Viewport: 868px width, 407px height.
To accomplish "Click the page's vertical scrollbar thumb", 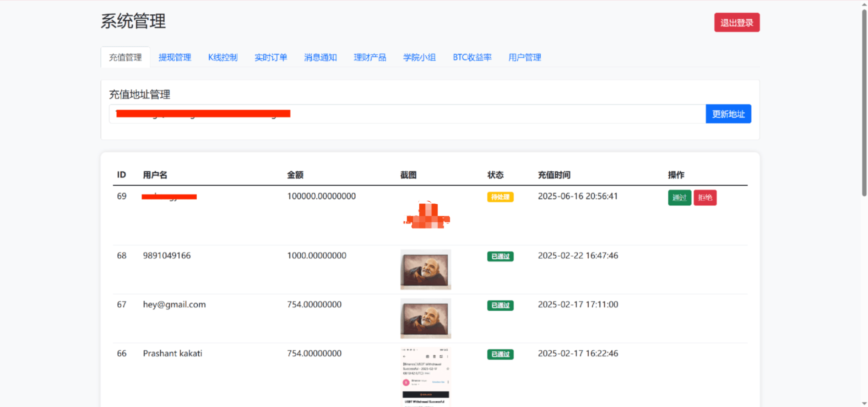I will click(x=864, y=102).
